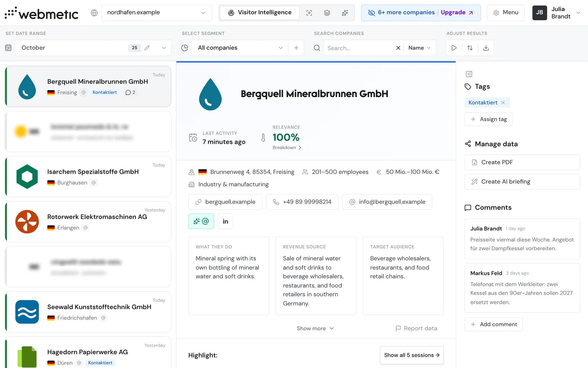The height and width of the screenshot is (368, 588).
Task: Click Report data with the flag icon
Action: click(x=416, y=328)
